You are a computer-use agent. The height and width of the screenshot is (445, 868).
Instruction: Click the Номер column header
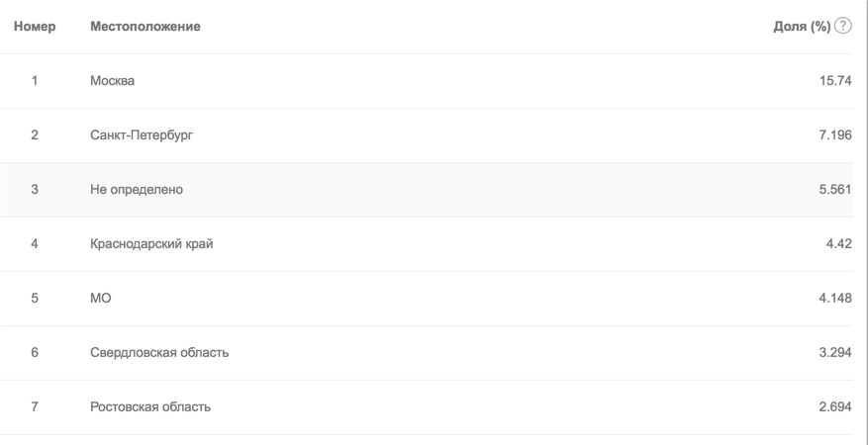click(x=35, y=27)
